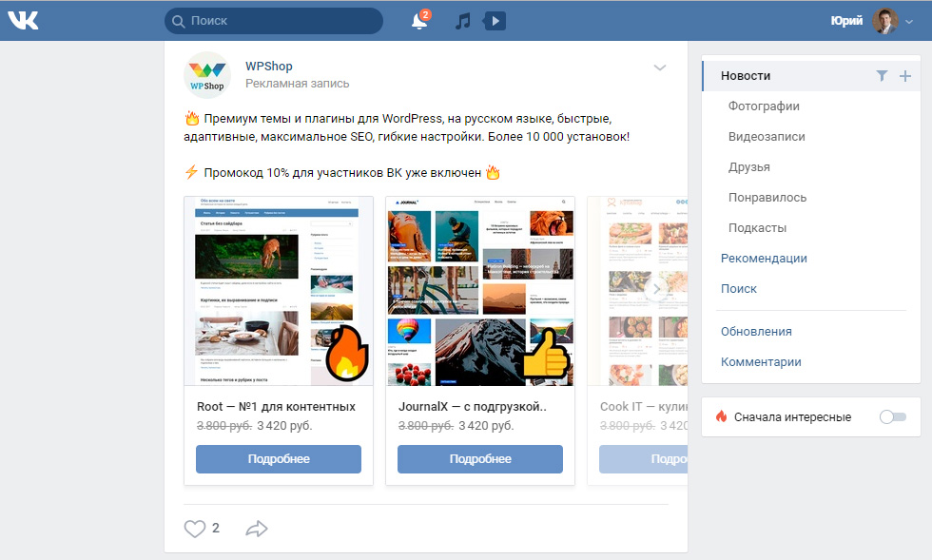
Task: Click the magnifier icon in search box
Action: click(x=178, y=22)
